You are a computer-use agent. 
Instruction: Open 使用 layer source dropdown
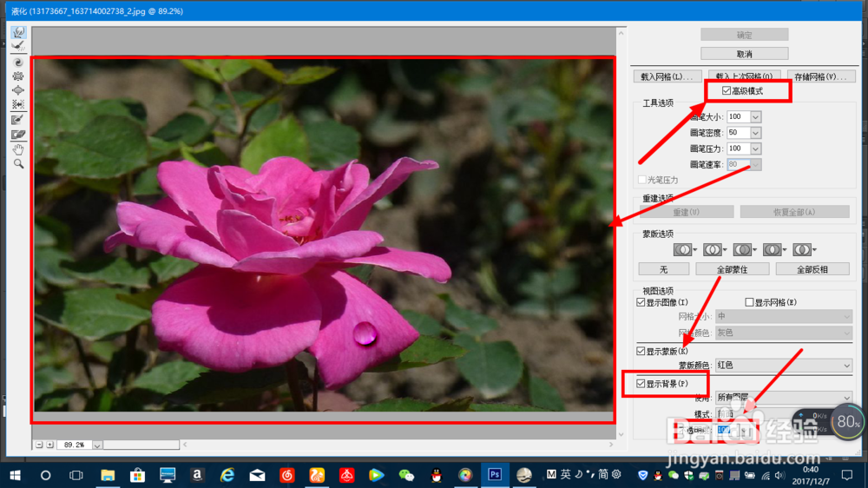[784, 397]
